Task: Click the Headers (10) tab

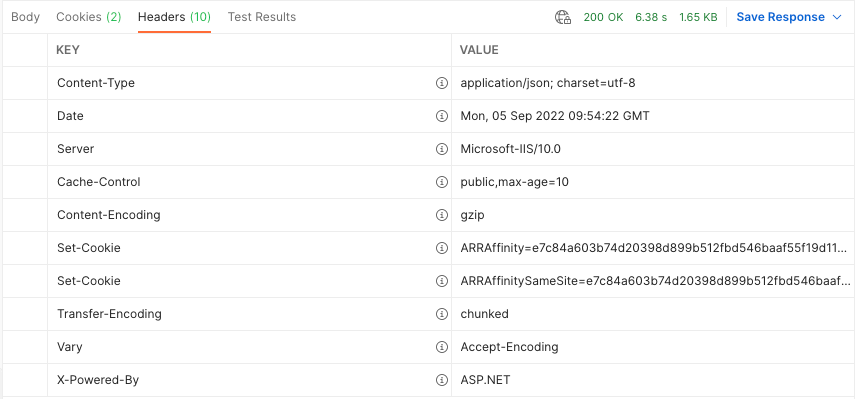Action: (x=174, y=17)
